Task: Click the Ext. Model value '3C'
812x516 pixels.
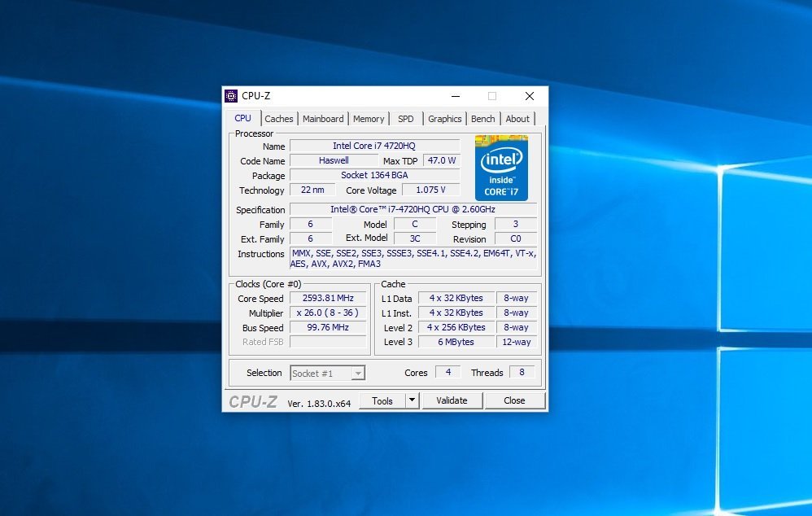Action: click(x=415, y=238)
